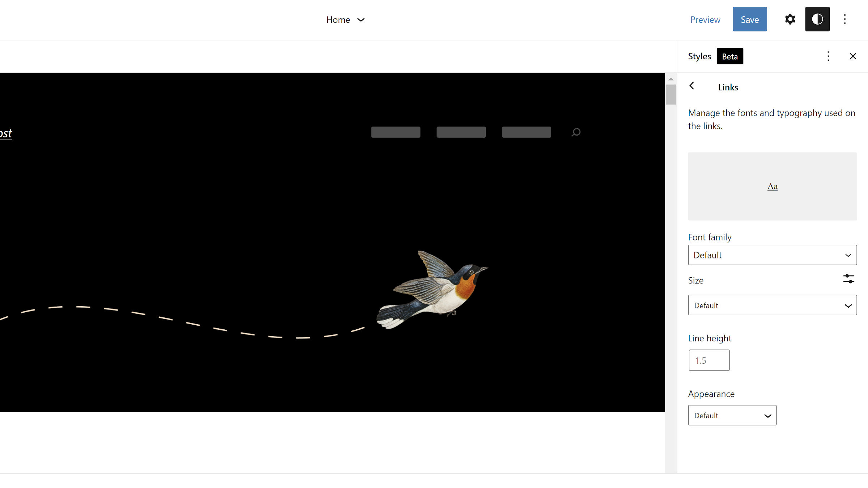Viewport: 868px width, 488px height.
Task: Click the canvas vertical scrollbar thumb
Action: (671, 95)
